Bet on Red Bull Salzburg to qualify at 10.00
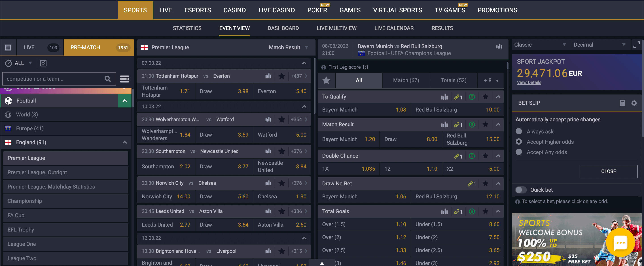 [x=457, y=110]
